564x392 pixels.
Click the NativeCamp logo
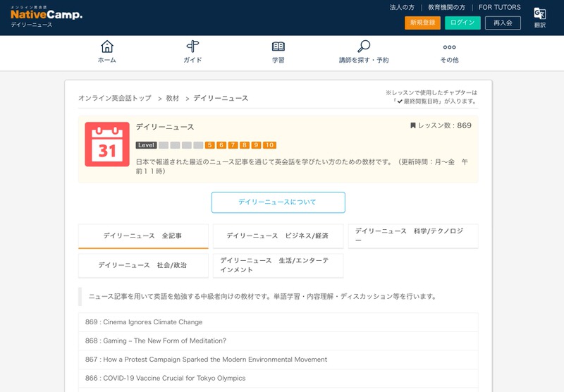pyautogui.click(x=46, y=13)
